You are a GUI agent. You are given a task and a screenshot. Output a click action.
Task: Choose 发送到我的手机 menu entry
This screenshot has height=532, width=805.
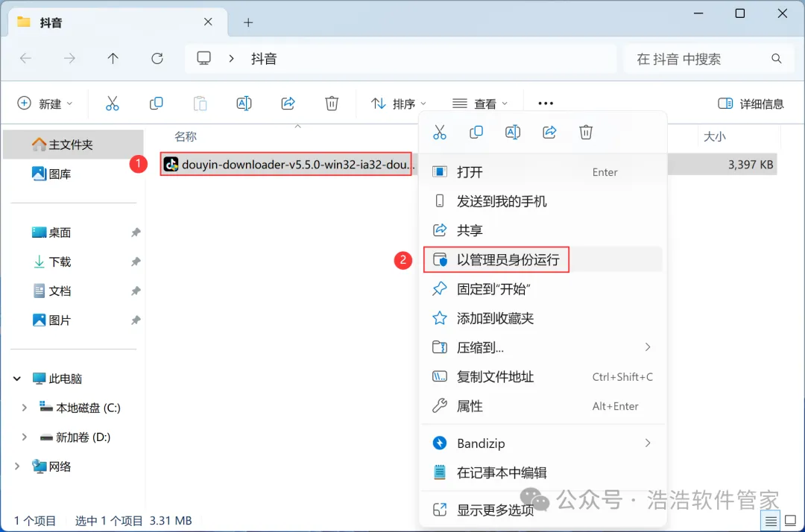tap(543, 201)
